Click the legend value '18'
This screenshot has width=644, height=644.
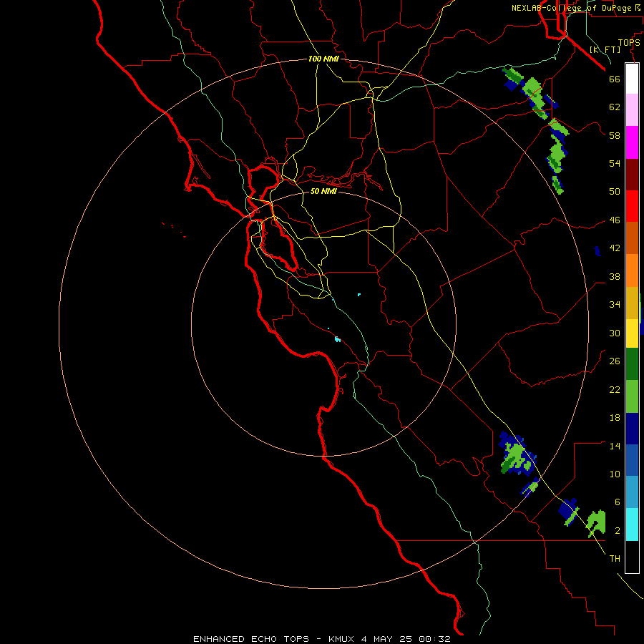tap(615, 418)
